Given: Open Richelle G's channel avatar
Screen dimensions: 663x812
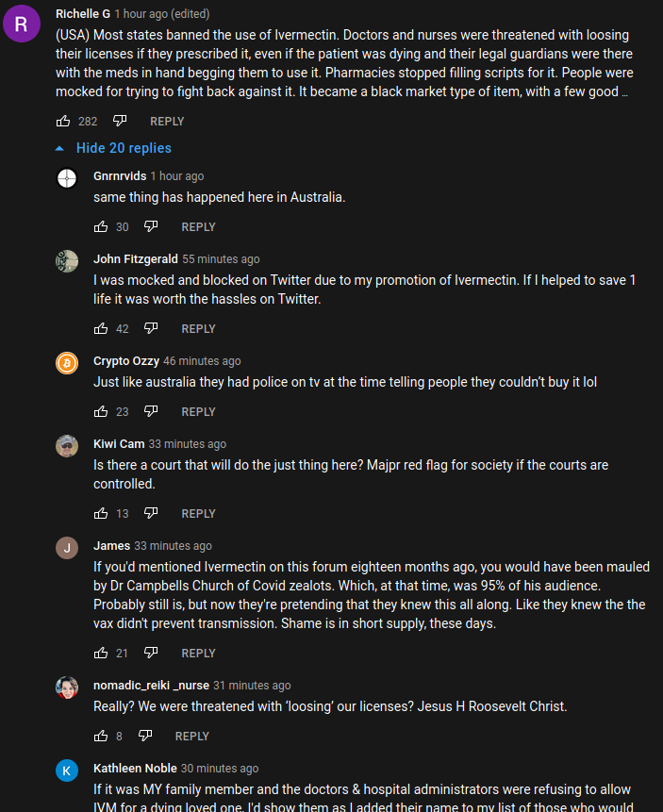Looking at the screenshot, I should tap(23, 24).
